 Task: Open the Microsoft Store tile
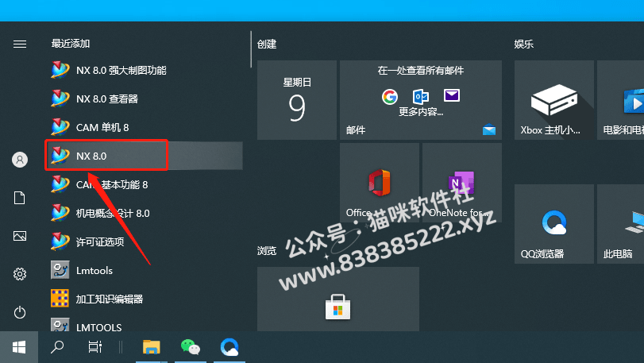(338, 299)
